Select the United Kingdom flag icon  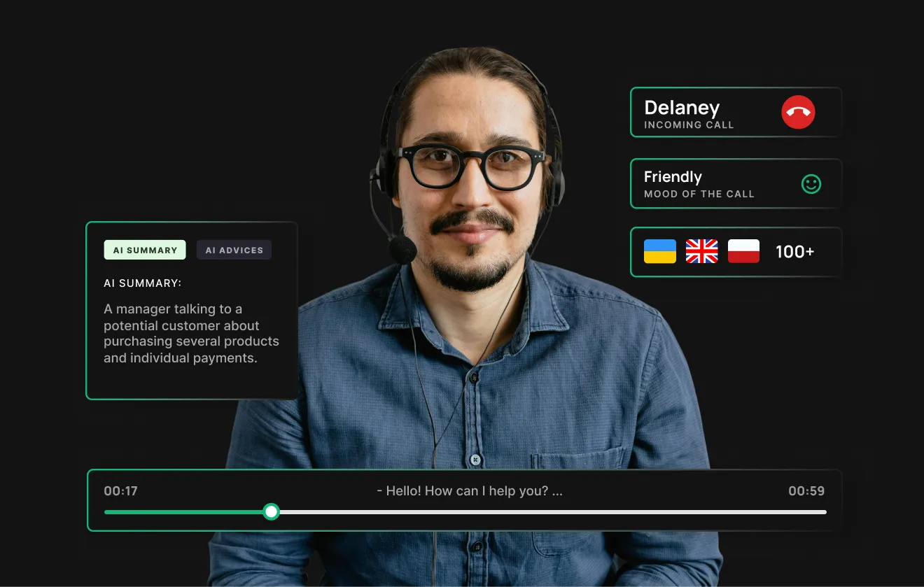[701, 251]
